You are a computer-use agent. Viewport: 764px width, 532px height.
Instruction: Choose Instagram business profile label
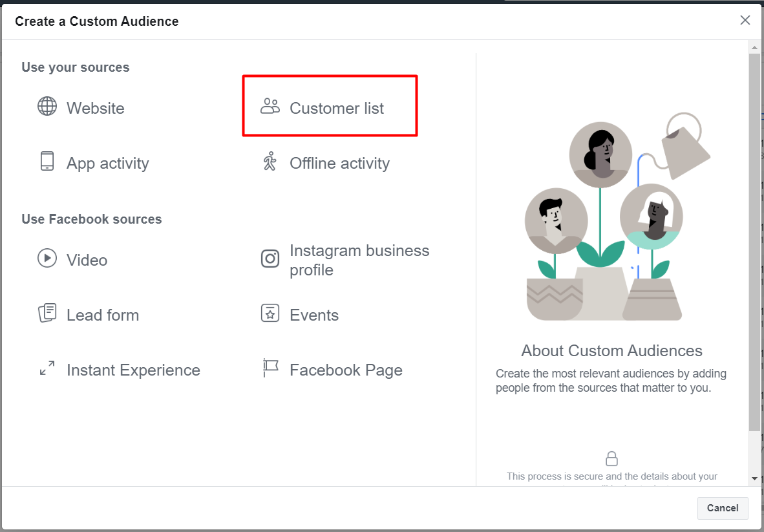pyautogui.click(x=359, y=260)
